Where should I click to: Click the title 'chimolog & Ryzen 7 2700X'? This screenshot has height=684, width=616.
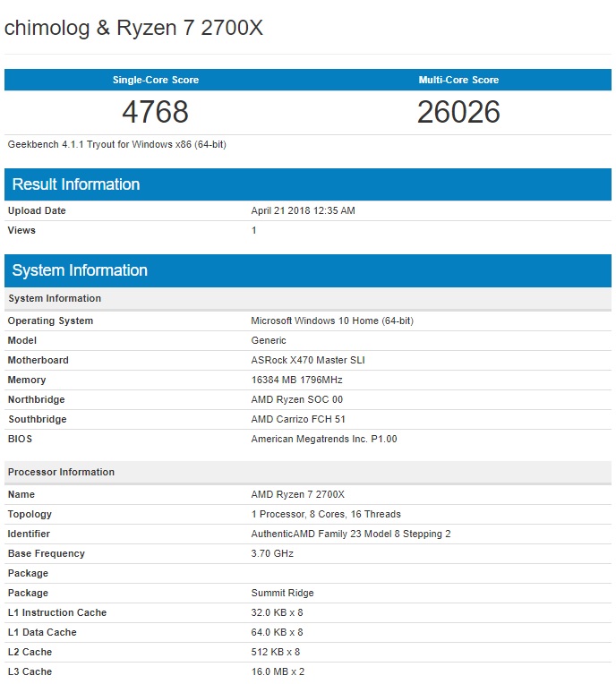pos(133,28)
